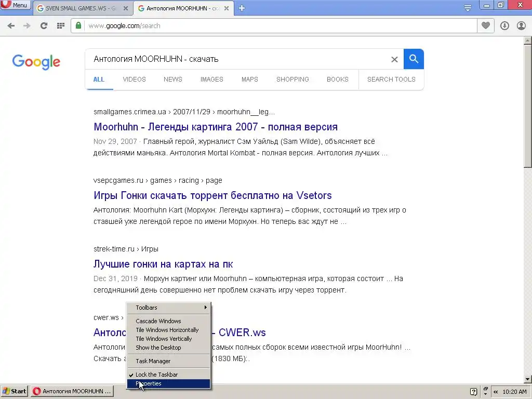The width and height of the screenshot is (532, 399).
Task: Open the Start menu
Action: (15, 391)
